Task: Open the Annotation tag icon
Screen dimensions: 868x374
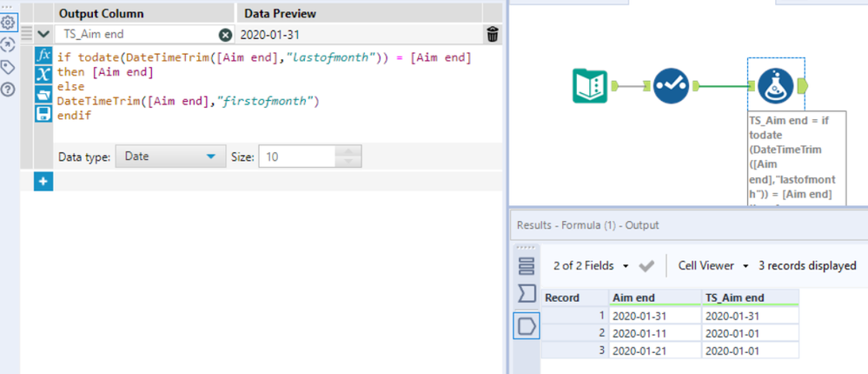Action: pos(9,68)
